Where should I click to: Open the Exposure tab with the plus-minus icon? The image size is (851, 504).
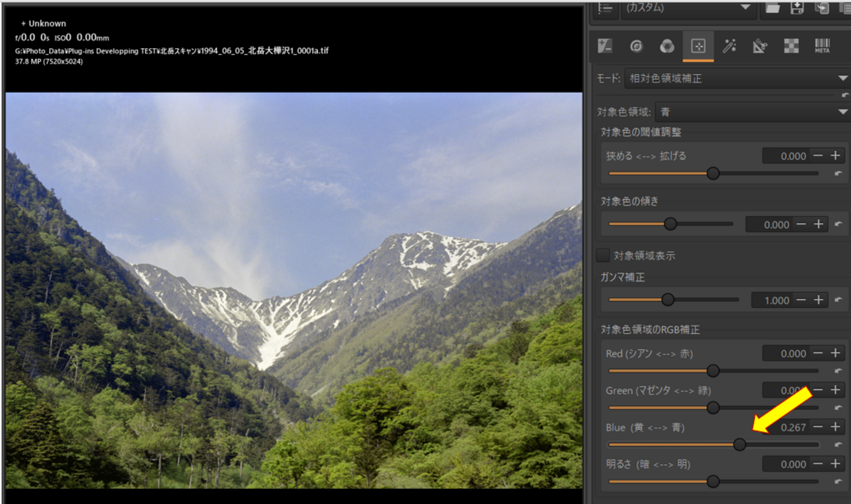(605, 46)
